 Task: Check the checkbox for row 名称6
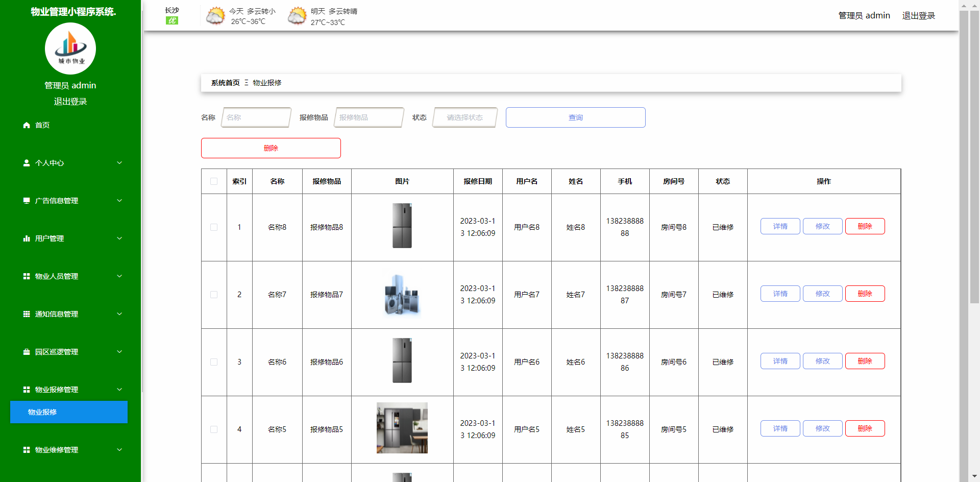coord(214,362)
